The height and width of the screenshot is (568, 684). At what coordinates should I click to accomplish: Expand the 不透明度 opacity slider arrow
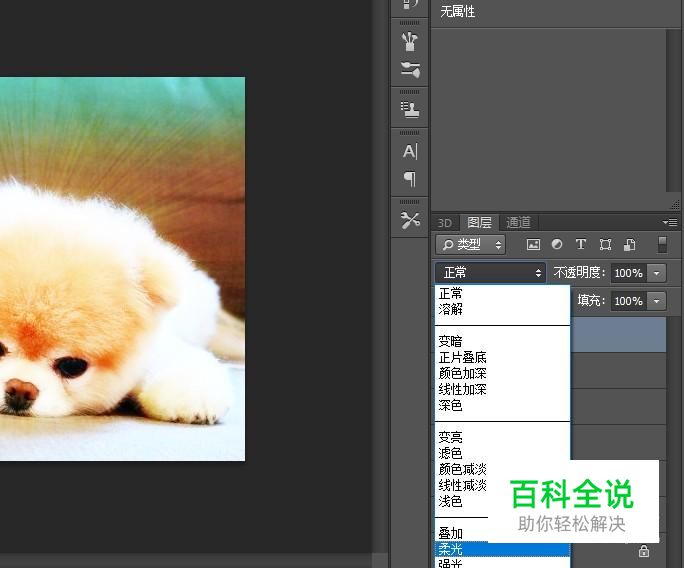(657, 273)
